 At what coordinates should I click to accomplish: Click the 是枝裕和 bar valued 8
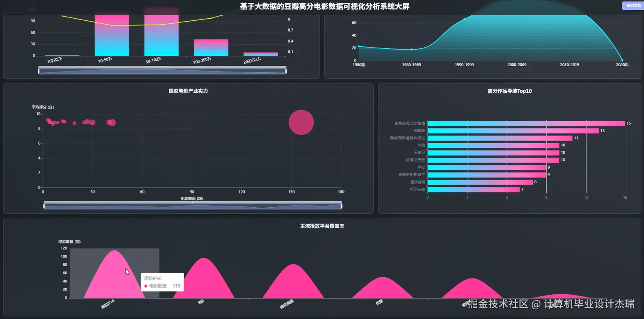click(x=480, y=182)
